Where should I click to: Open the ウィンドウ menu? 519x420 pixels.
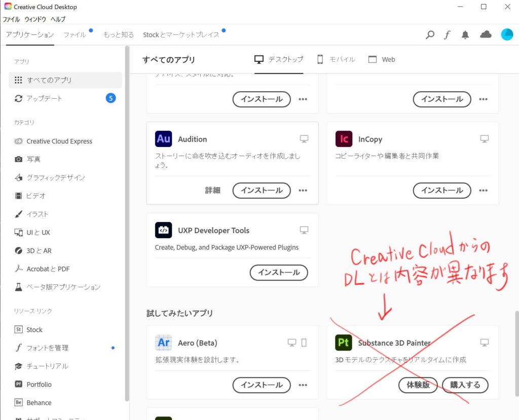(35, 19)
